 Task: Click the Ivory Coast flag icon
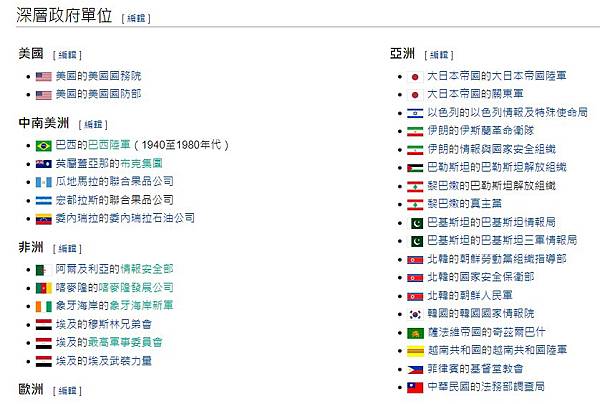coord(44,306)
